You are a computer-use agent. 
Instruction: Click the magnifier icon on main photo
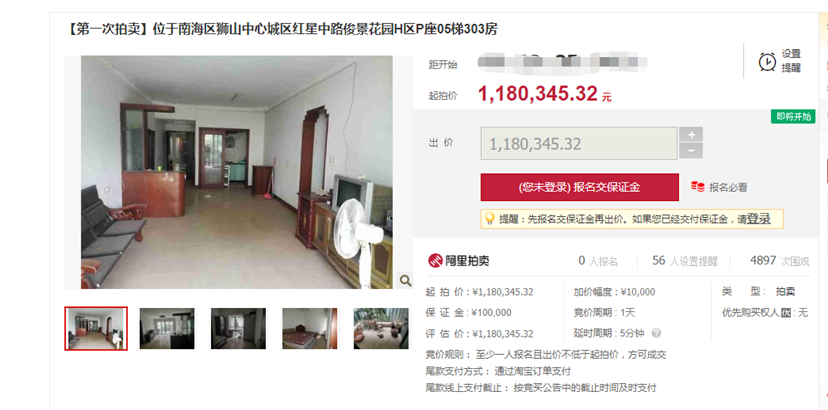pyautogui.click(x=405, y=280)
